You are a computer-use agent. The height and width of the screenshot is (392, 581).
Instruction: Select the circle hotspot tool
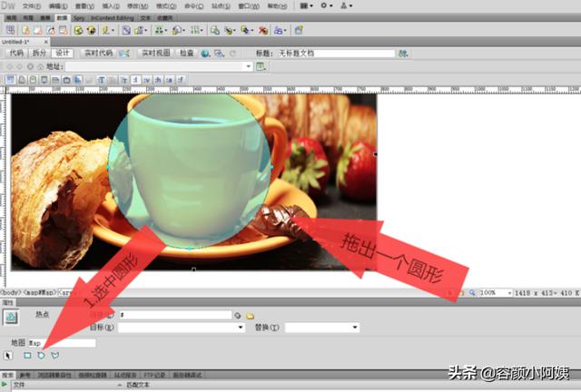[41, 356]
